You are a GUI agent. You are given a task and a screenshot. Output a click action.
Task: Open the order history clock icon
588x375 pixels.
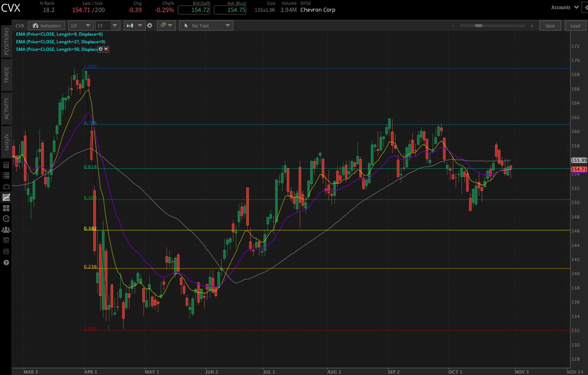click(6, 219)
